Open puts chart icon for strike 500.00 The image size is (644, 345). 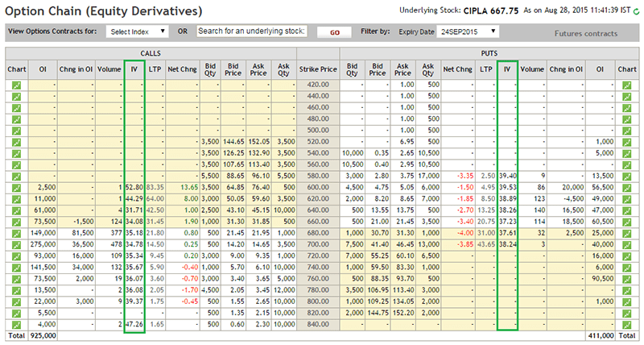[627, 131]
